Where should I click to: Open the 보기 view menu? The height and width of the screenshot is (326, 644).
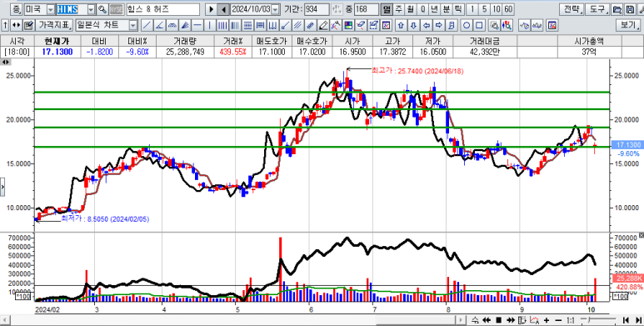pyautogui.click(x=628, y=26)
